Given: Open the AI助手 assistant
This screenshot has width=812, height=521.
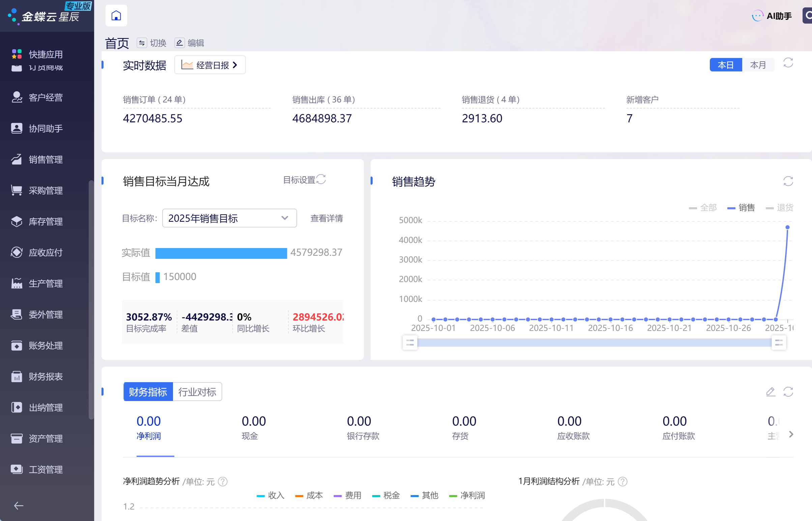Looking at the screenshot, I should [x=772, y=16].
